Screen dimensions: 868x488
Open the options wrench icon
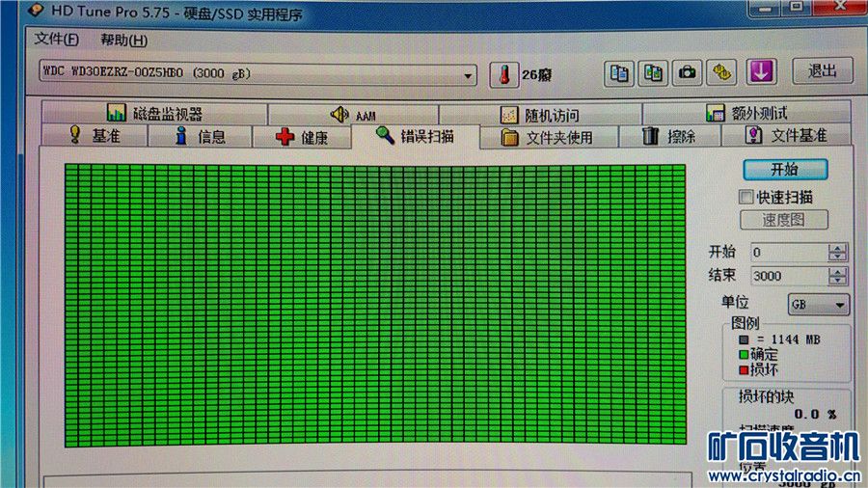tap(721, 72)
